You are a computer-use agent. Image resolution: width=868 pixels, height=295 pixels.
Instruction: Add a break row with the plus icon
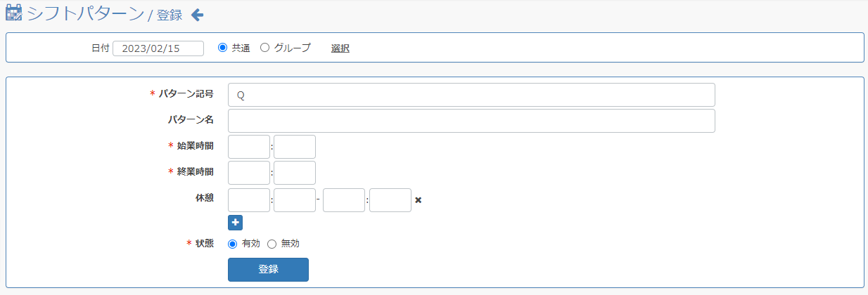pos(235,223)
